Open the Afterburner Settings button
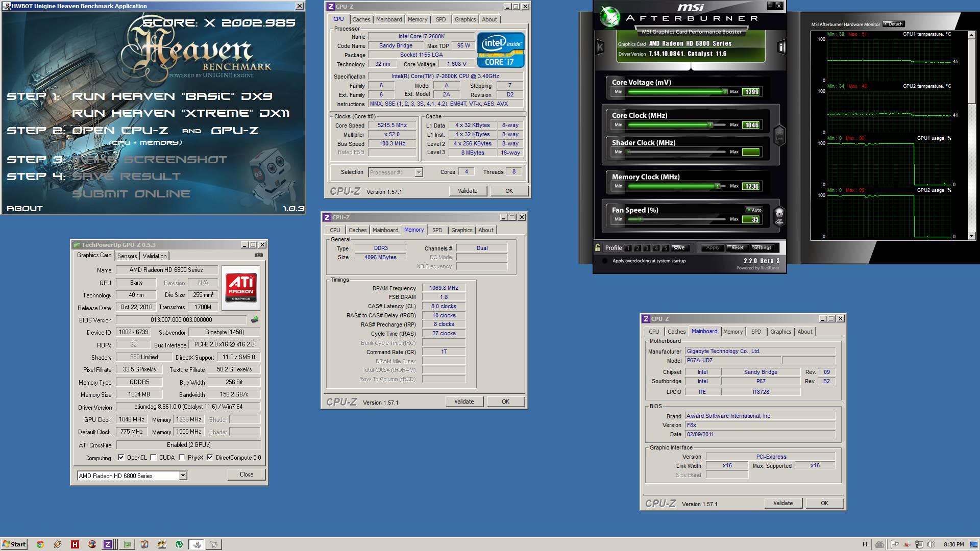The width and height of the screenshot is (980, 551). [x=762, y=247]
